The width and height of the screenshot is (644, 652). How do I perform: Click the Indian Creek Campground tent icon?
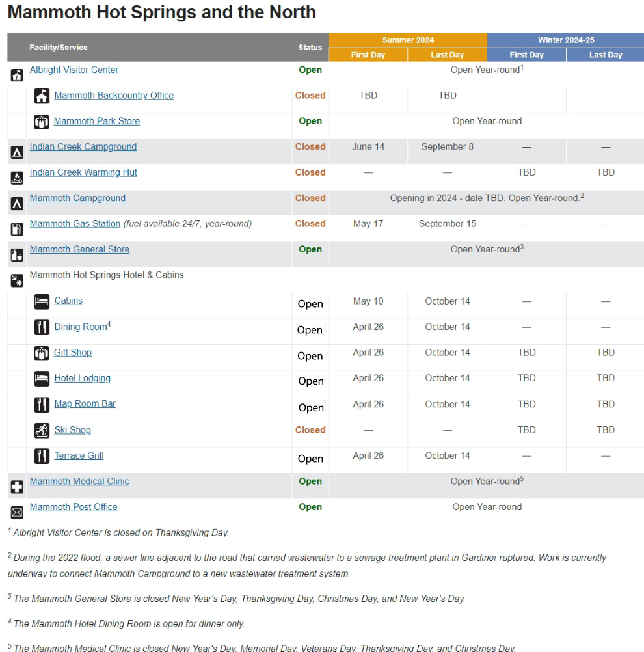tap(18, 152)
